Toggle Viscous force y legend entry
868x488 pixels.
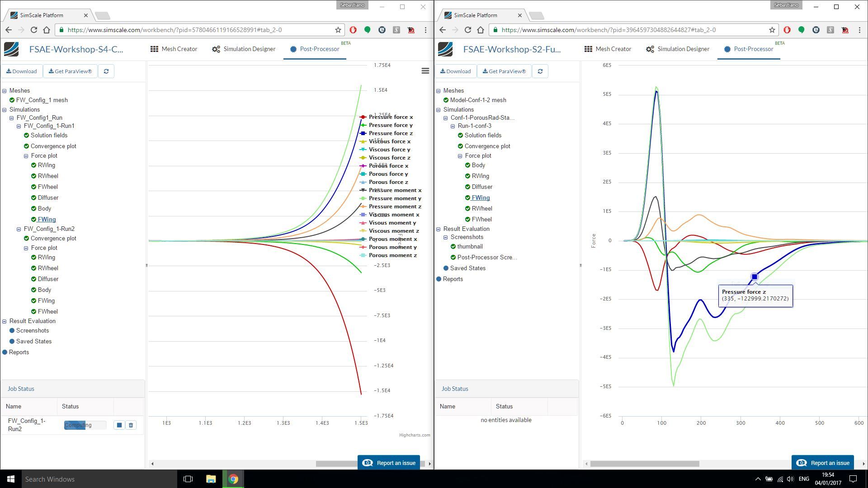pyautogui.click(x=389, y=150)
